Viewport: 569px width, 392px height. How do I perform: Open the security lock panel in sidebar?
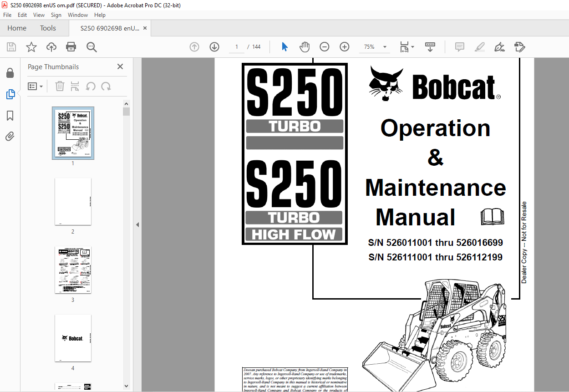(10, 73)
